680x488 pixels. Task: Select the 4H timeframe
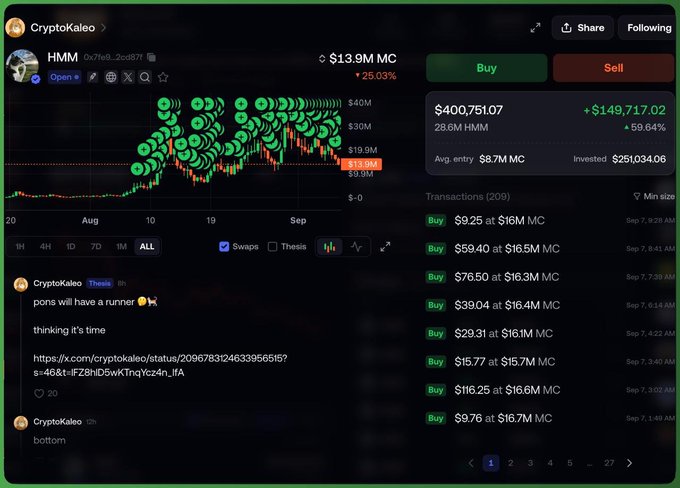pos(45,247)
